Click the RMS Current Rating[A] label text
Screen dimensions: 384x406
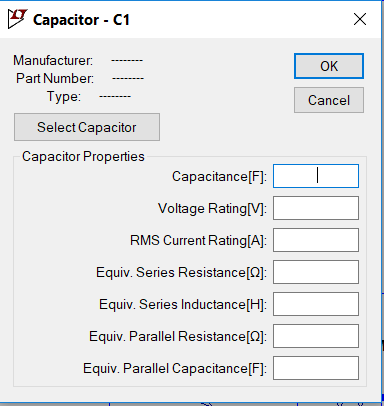pos(198,241)
